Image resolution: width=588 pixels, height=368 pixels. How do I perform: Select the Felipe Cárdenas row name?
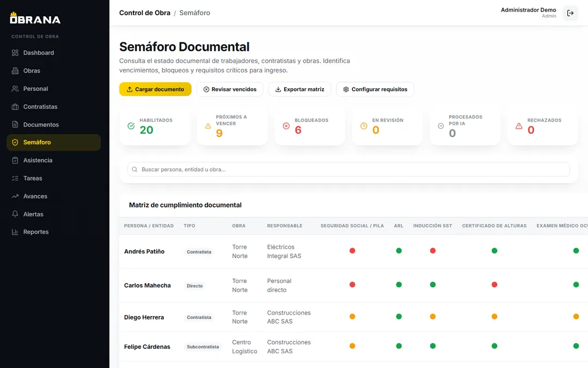147,347
